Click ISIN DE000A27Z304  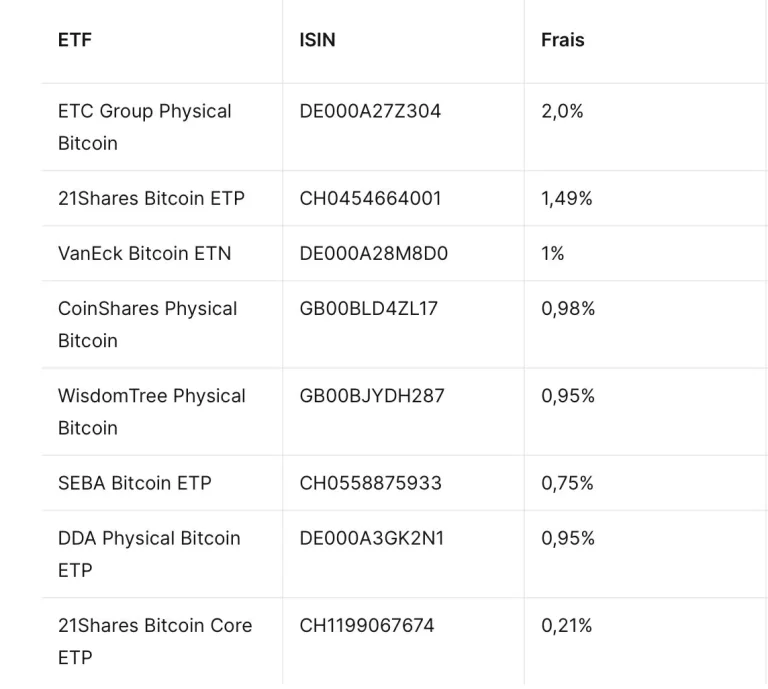coord(370,111)
